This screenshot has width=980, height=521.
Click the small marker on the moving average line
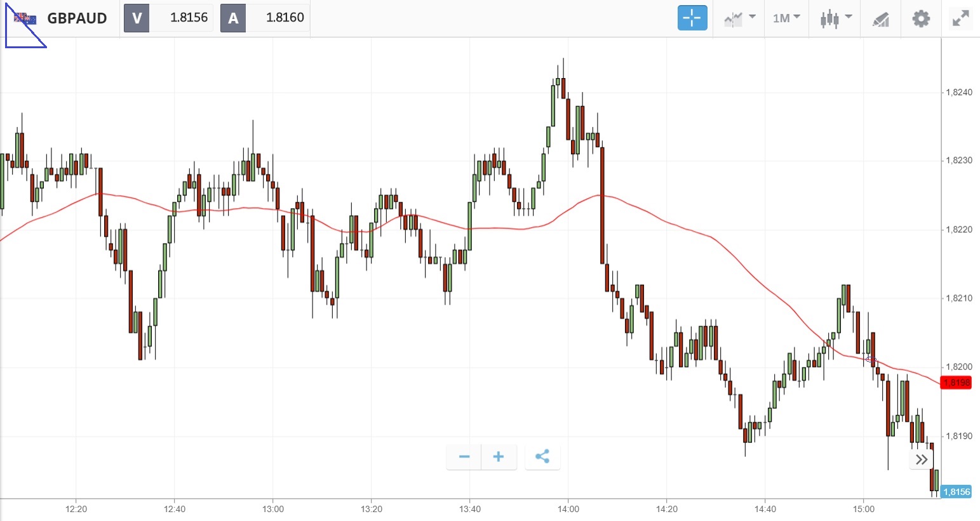pos(871,360)
